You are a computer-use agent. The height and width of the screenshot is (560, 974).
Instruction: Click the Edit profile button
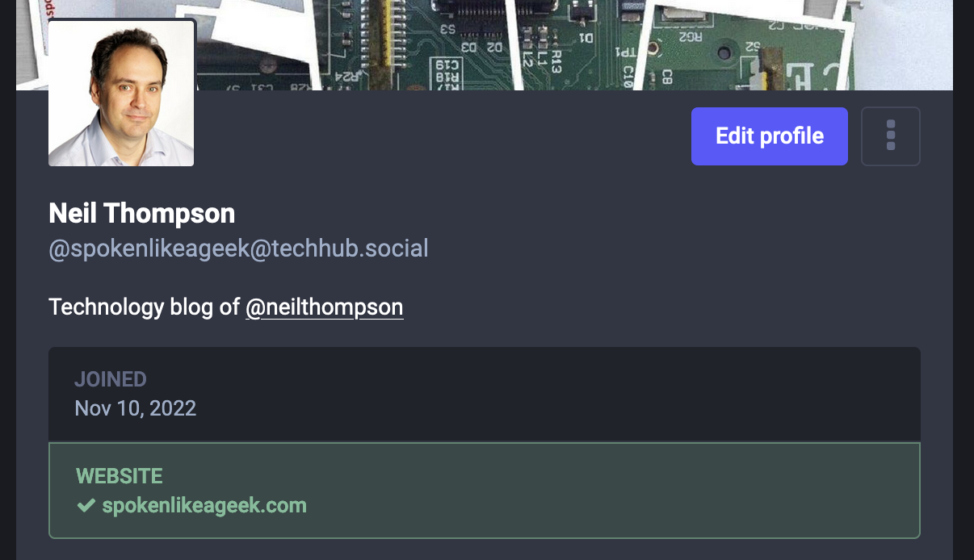click(770, 136)
